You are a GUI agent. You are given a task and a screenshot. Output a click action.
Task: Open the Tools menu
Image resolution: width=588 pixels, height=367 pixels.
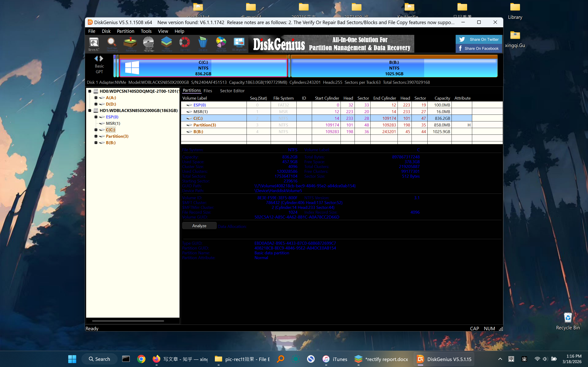click(146, 31)
